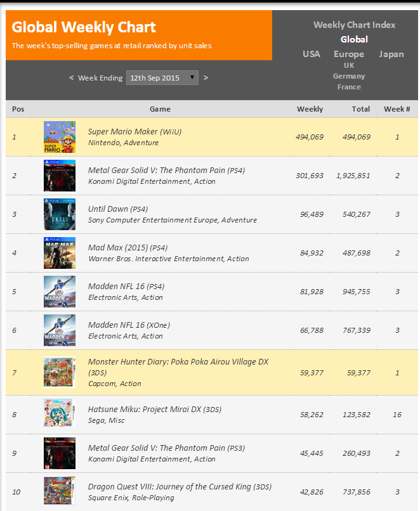Click the Pos column header

pyautogui.click(x=18, y=109)
